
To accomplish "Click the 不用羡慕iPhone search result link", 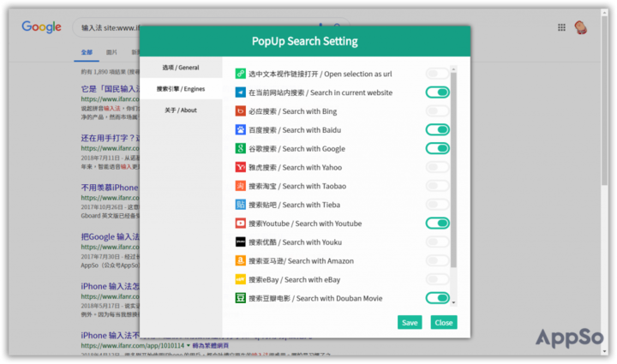I will pos(110,188).
